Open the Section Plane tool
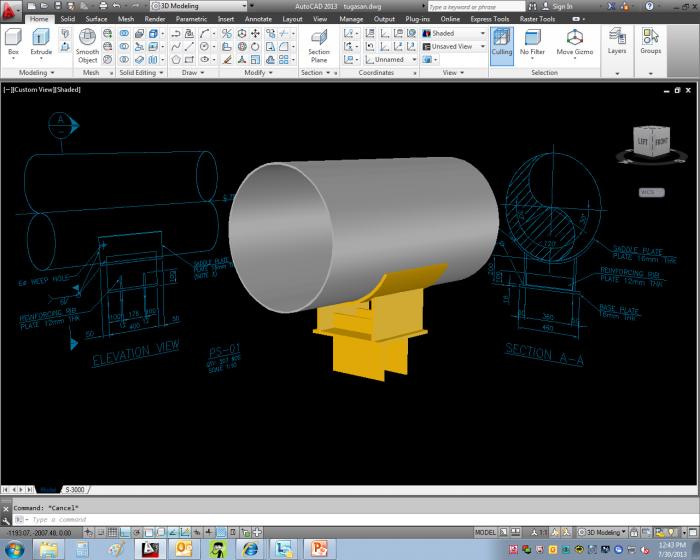 pos(319,46)
